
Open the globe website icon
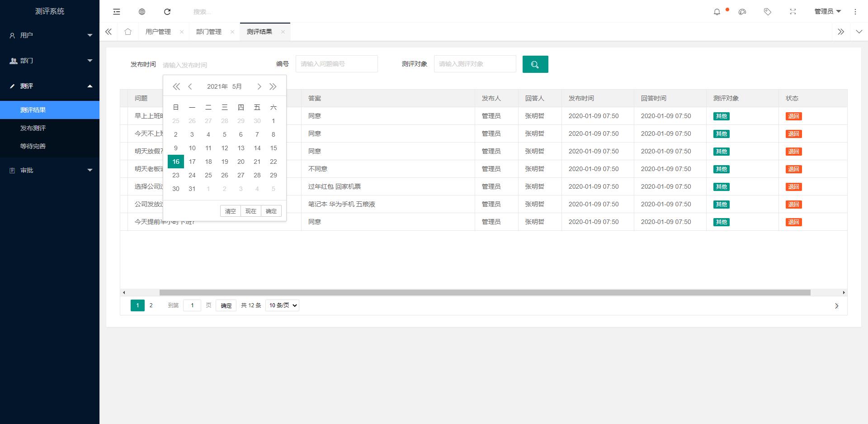[142, 12]
